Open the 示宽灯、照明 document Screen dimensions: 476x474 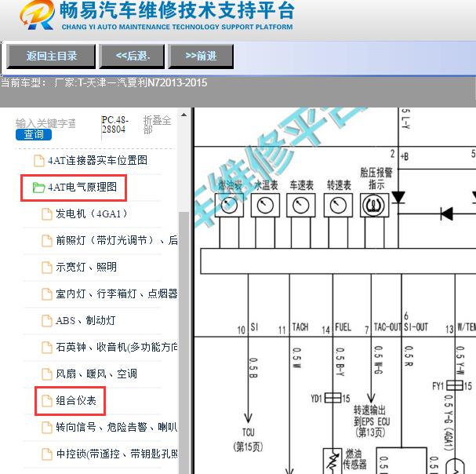(x=86, y=267)
